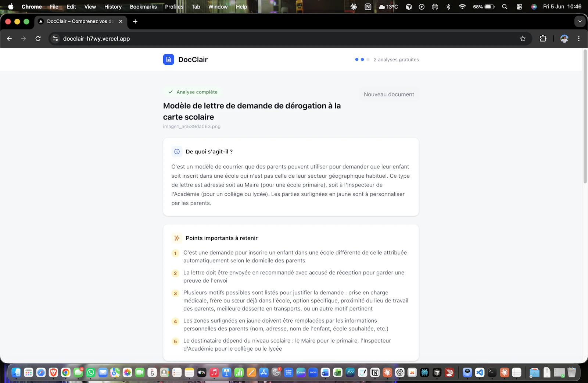
Task: Open Zoom from the Dock
Action: [x=313, y=372]
